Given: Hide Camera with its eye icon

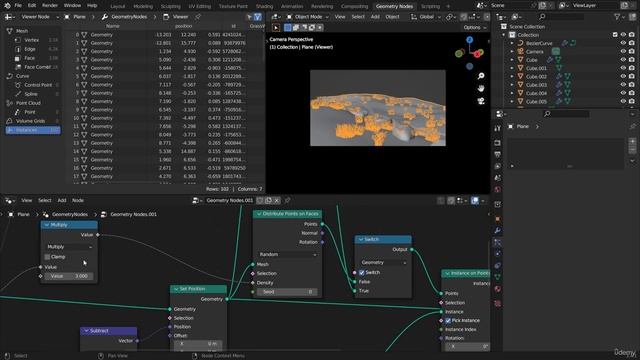Looking at the screenshot, I should coord(623,51).
